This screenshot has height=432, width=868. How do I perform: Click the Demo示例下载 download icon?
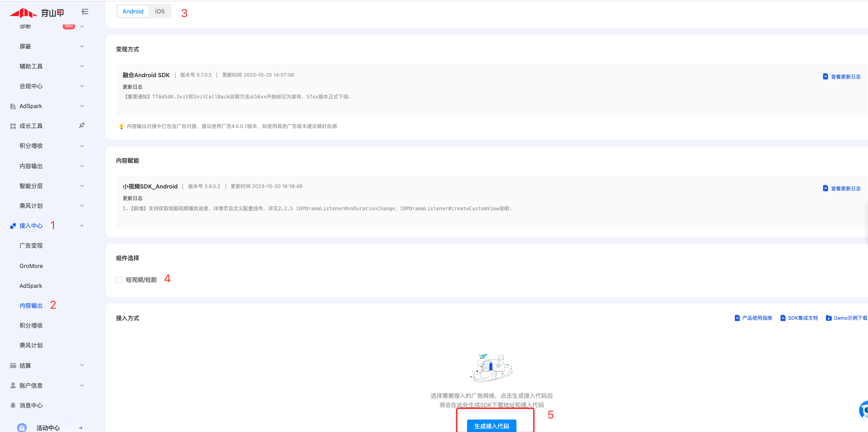tap(829, 318)
